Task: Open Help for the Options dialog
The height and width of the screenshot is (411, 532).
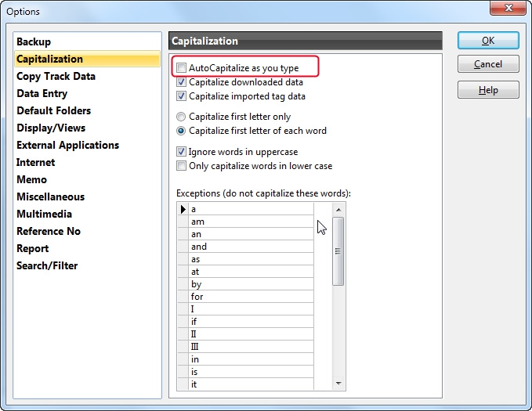Action: click(x=488, y=91)
